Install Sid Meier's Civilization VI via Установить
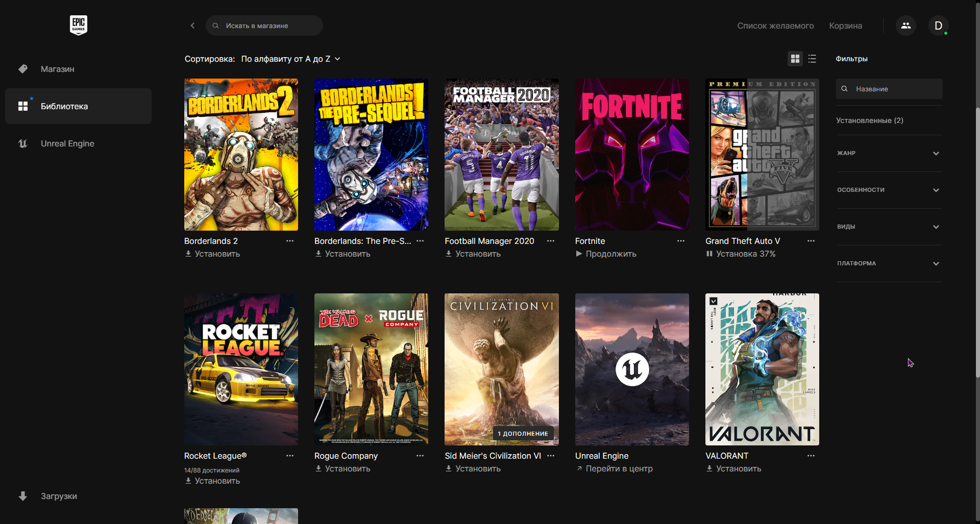Image resolution: width=980 pixels, height=524 pixels. pyautogui.click(x=473, y=468)
